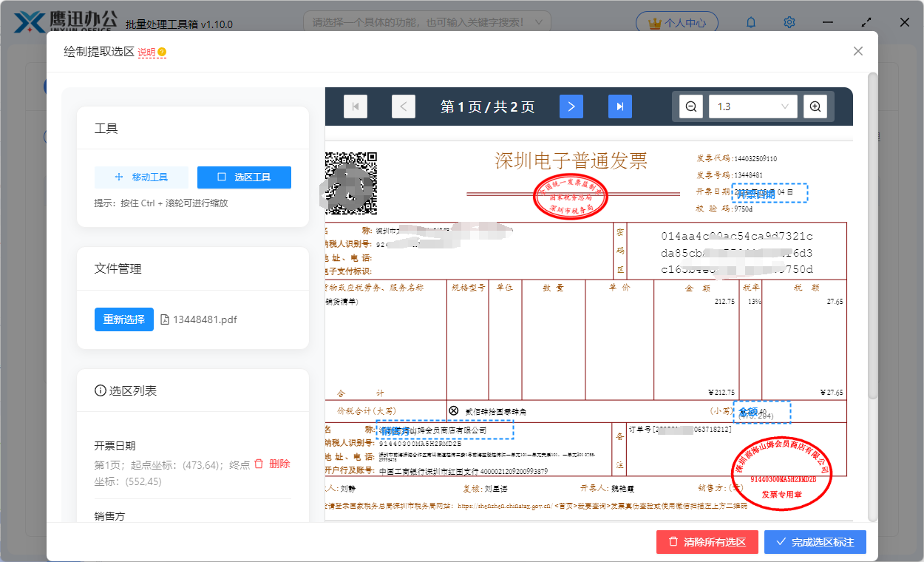Activate the 选区工具 selection tool

pos(244,177)
